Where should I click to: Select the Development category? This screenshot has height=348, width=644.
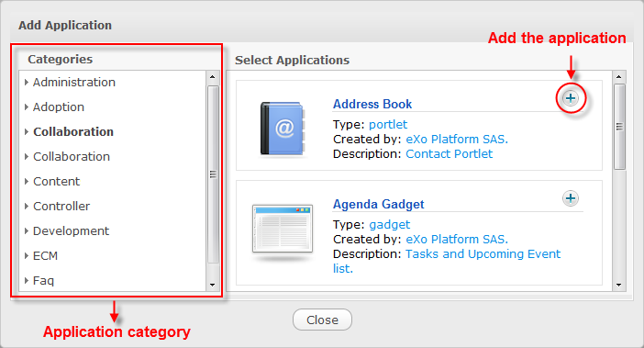[71, 230]
